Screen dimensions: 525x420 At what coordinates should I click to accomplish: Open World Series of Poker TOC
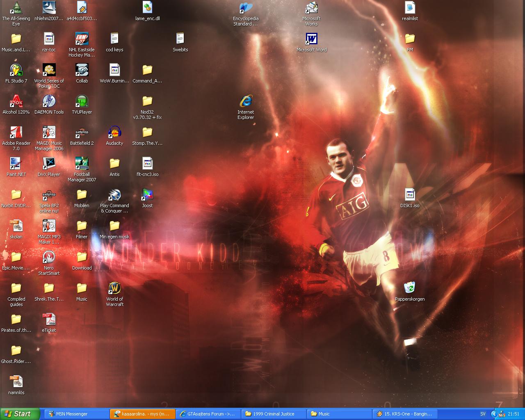pos(49,71)
